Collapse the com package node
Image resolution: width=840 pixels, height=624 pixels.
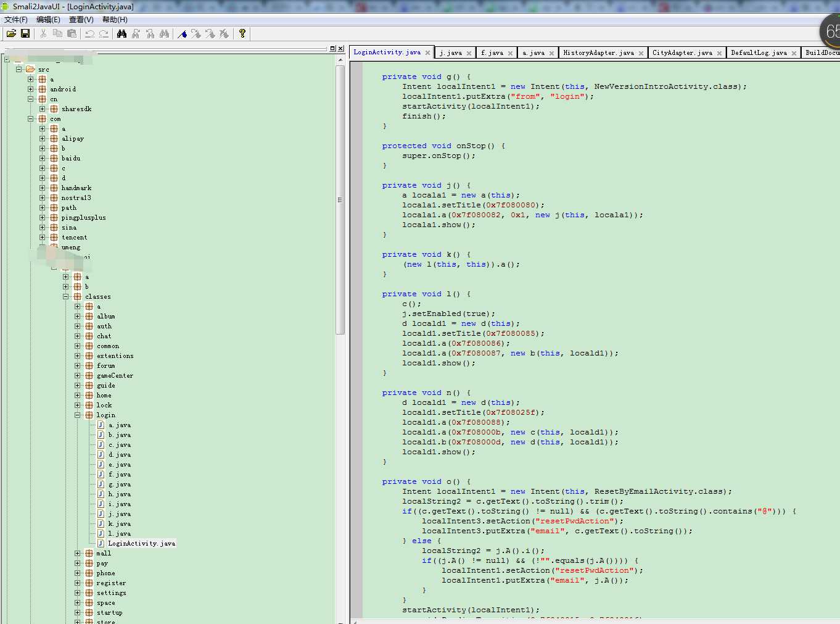[x=30, y=119]
